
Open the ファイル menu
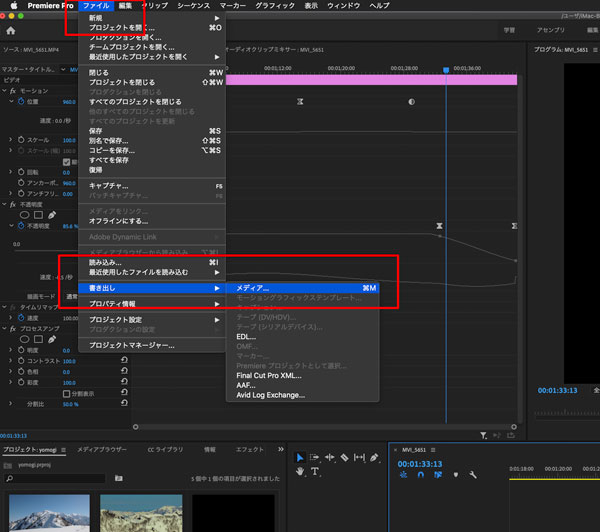tap(96, 5)
